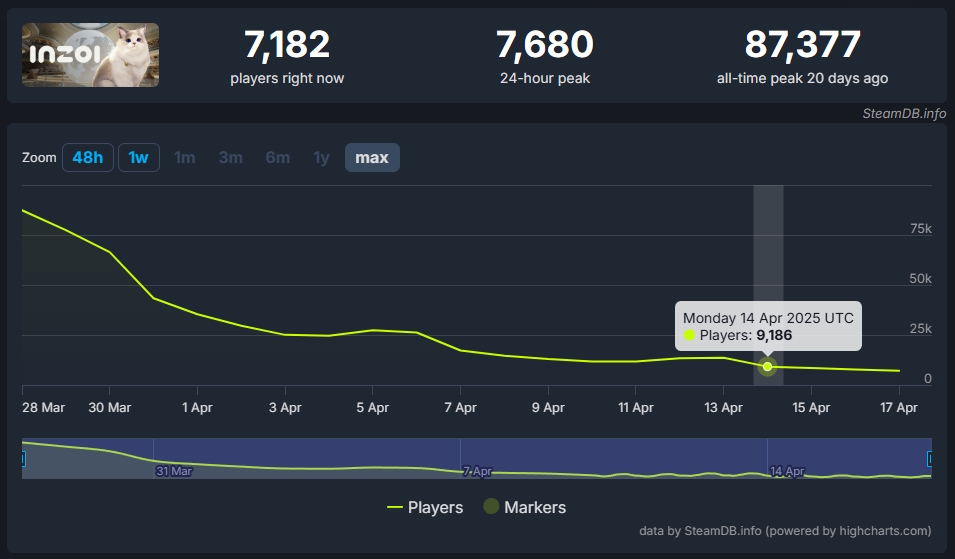The height and width of the screenshot is (559, 955).
Task: Select the 1w zoom range
Action: tap(138, 158)
